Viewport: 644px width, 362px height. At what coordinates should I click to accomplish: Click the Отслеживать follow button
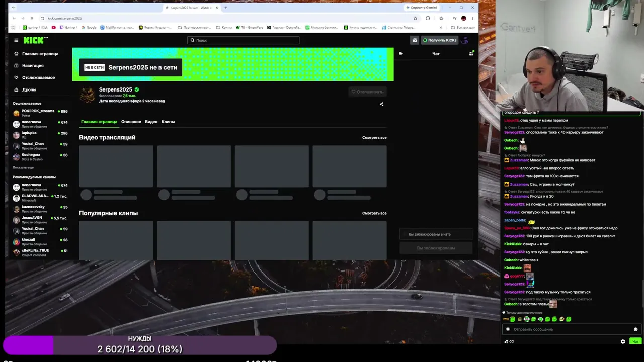(368, 92)
